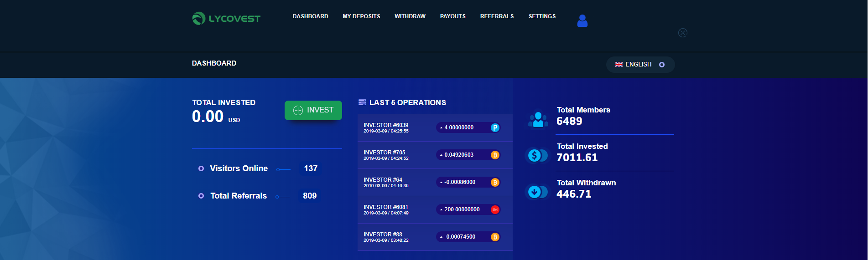Navigate to Payouts
868x260 pixels.
tap(453, 16)
